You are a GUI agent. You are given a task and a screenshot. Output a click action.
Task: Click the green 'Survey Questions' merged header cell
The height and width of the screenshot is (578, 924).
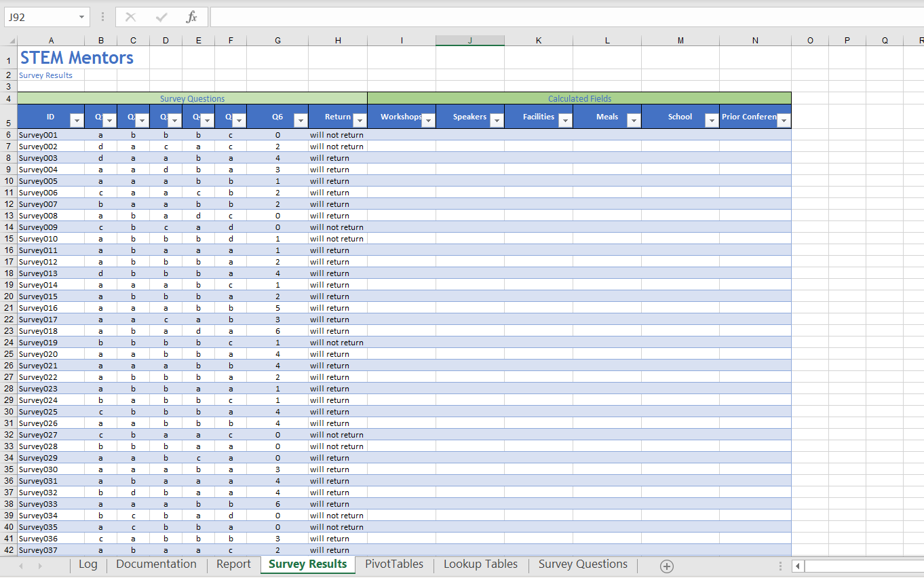click(192, 98)
